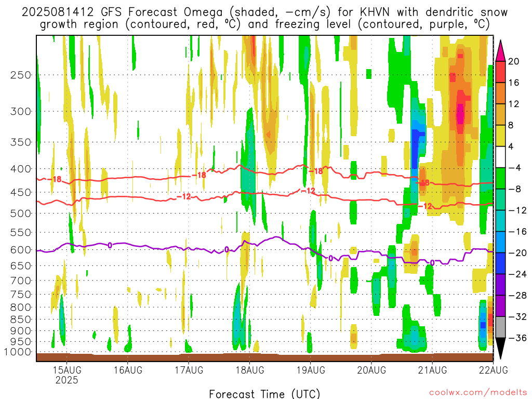This screenshot has height=399, width=532.
Task: Click the orange colorbar swatch between 12 and 16
Action: tap(500, 94)
